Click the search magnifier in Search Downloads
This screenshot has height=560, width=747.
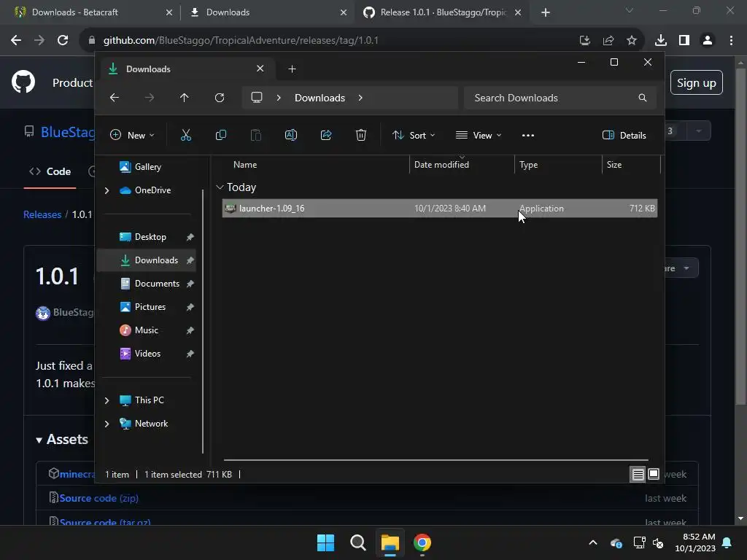click(642, 98)
